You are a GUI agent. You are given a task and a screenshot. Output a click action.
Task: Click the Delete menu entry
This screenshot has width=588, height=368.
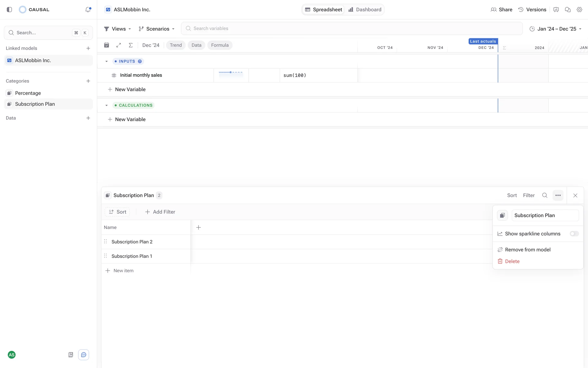(512, 261)
